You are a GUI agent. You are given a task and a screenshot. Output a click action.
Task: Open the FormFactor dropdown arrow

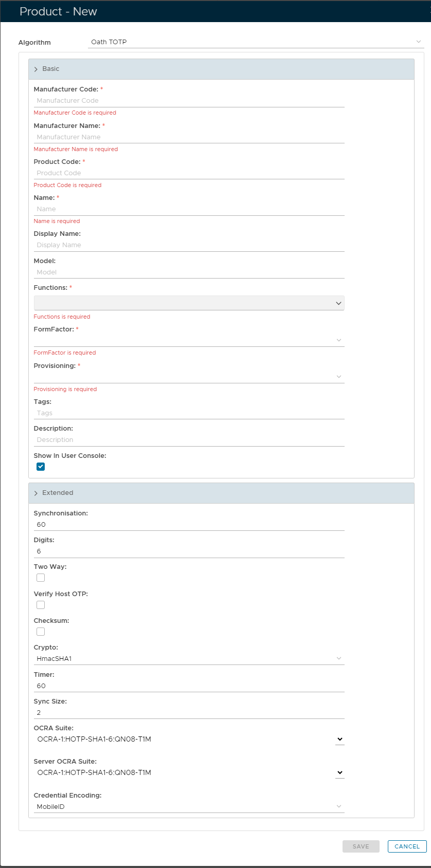tap(338, 340)
